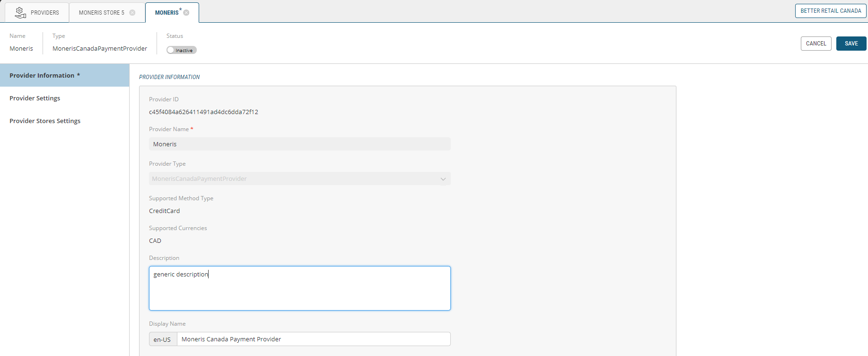Click the en-US language tag
The height and width of the screenshot is (356, 868).
click(x=162, y=339)
